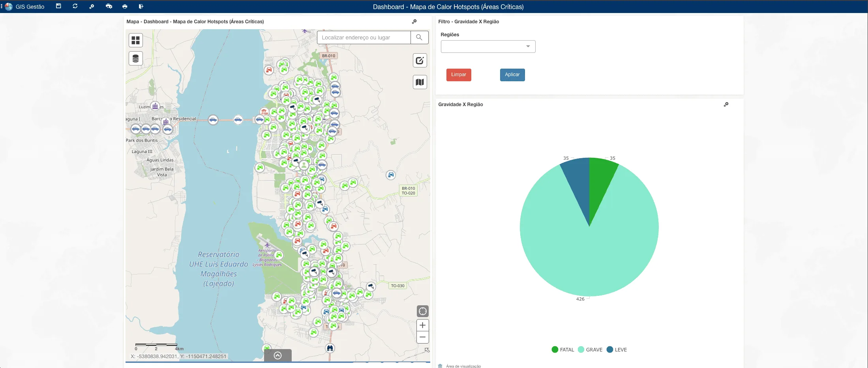Open the print icon in the toolbar
Viewport: 868px width, 368px height.
pyautogui.click(x=125, y=6)
